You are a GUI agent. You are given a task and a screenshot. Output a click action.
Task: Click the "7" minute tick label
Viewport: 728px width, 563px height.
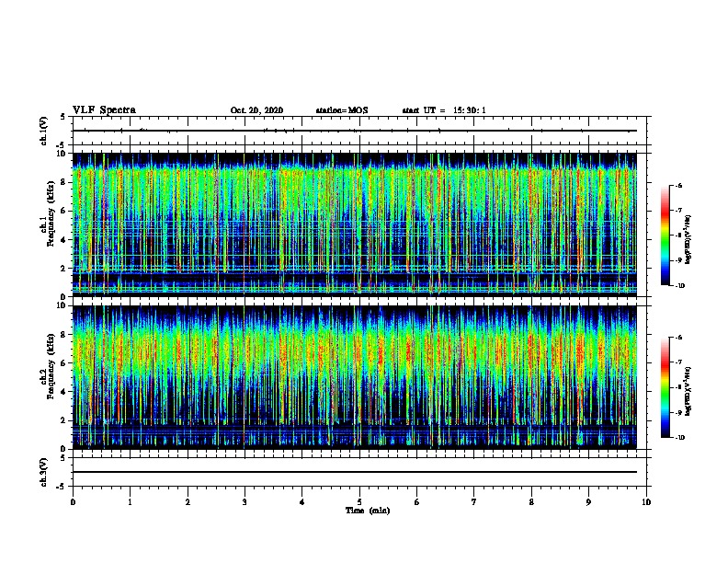coord(474,502)
